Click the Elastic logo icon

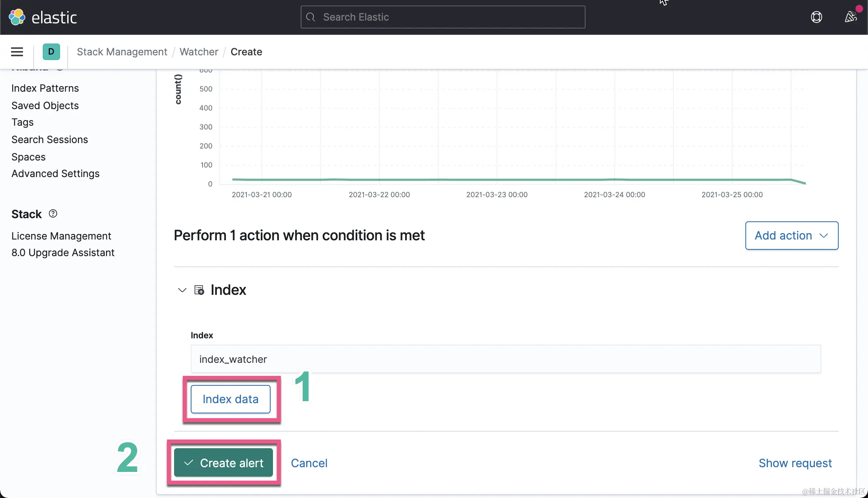pyautogui.click(x=17, y=17)
